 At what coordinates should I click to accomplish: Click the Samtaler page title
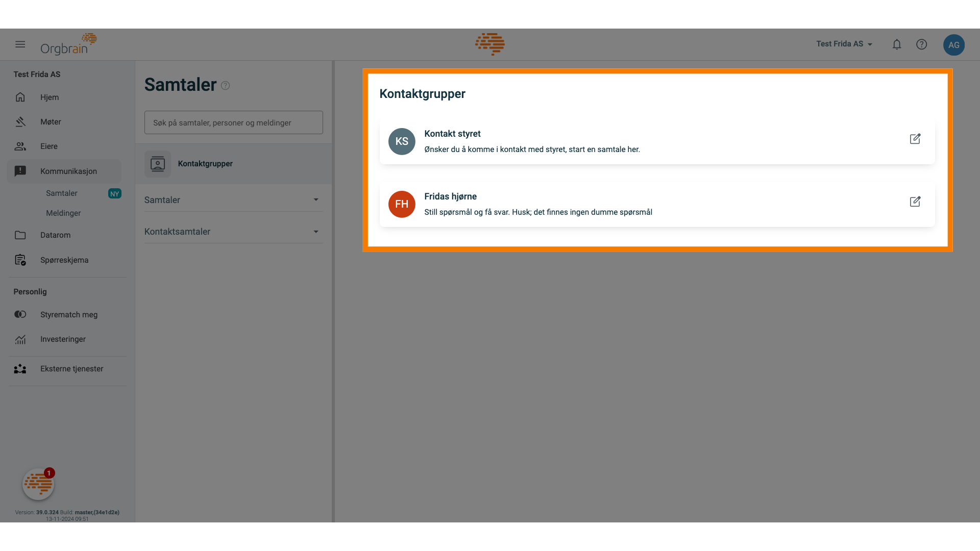point(180,85)
